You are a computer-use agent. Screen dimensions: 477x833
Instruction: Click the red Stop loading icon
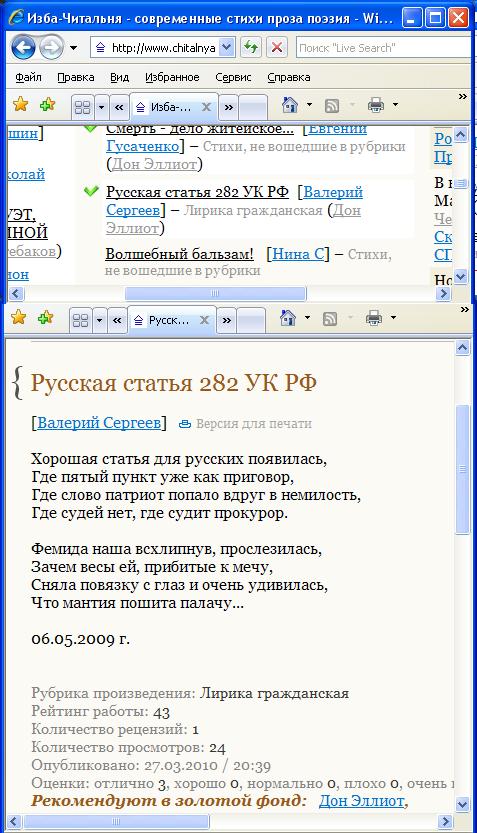point(277,48)
